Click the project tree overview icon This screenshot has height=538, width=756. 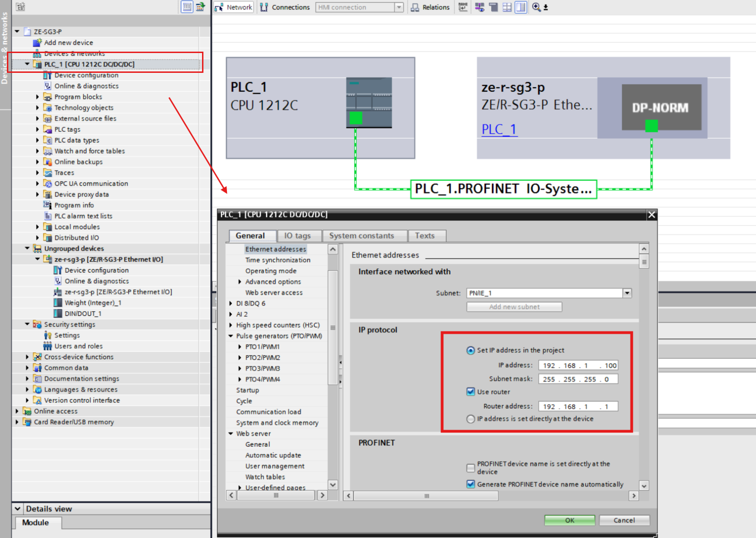[x=200, y=7]
